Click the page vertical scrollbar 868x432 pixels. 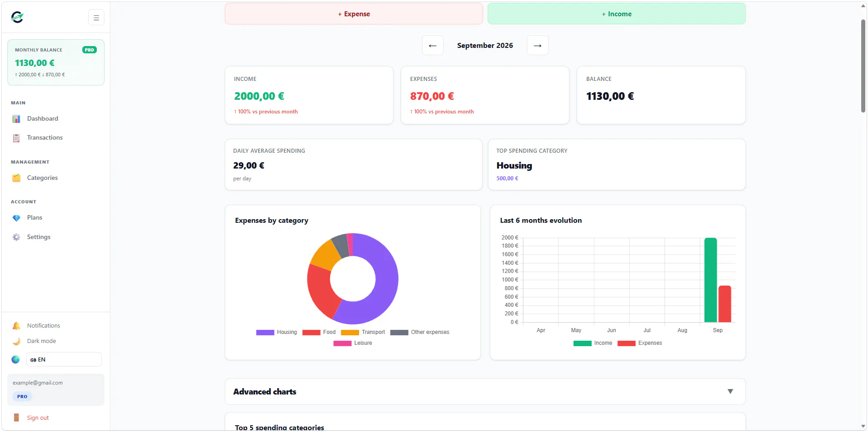(863, 66)
